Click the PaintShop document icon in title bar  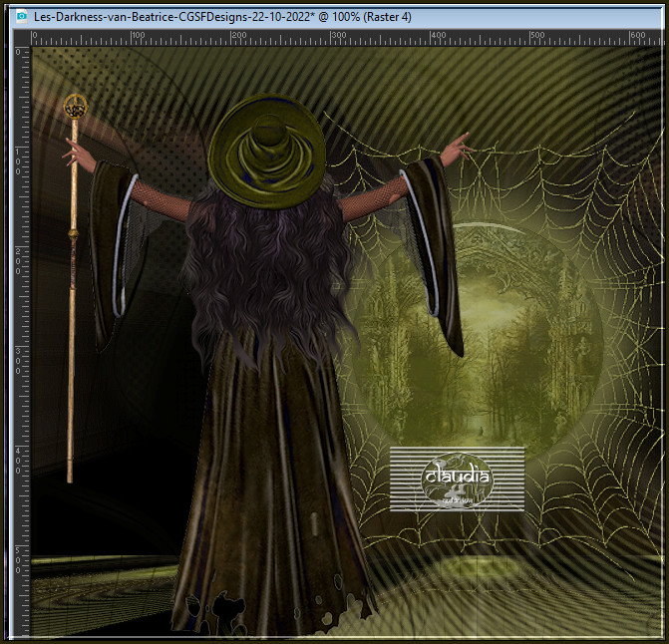(x=21, y=17)
